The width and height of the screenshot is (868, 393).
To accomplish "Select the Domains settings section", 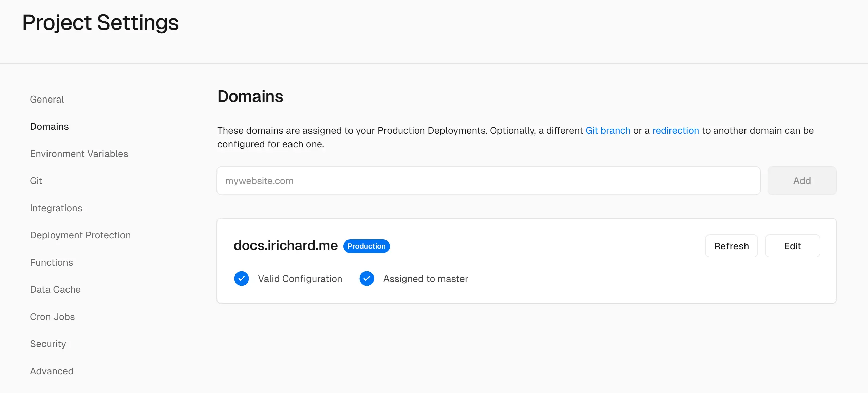I will tap(49, 126).
